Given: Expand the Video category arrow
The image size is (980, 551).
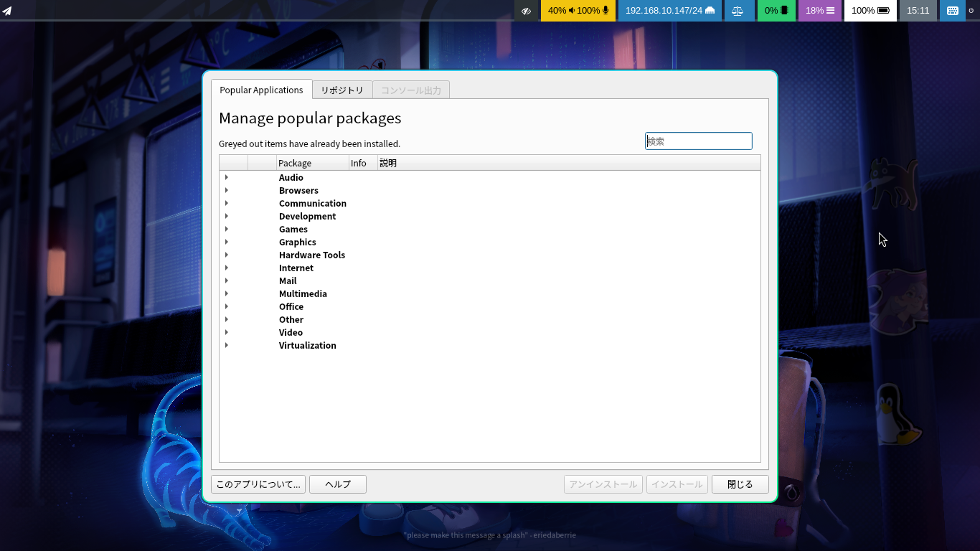Looking at the screenshot, I should (226, 332).
